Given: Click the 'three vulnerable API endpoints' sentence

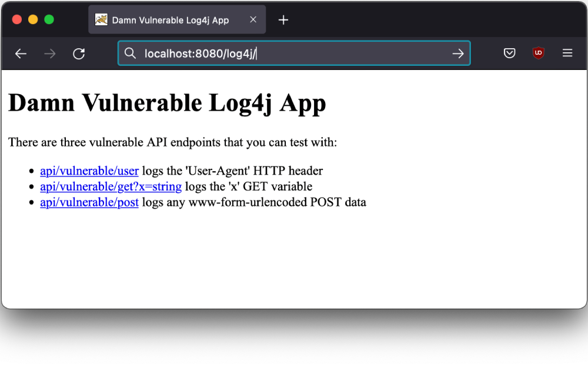Looking at the screenshot, I should click(x=172, y=142).
